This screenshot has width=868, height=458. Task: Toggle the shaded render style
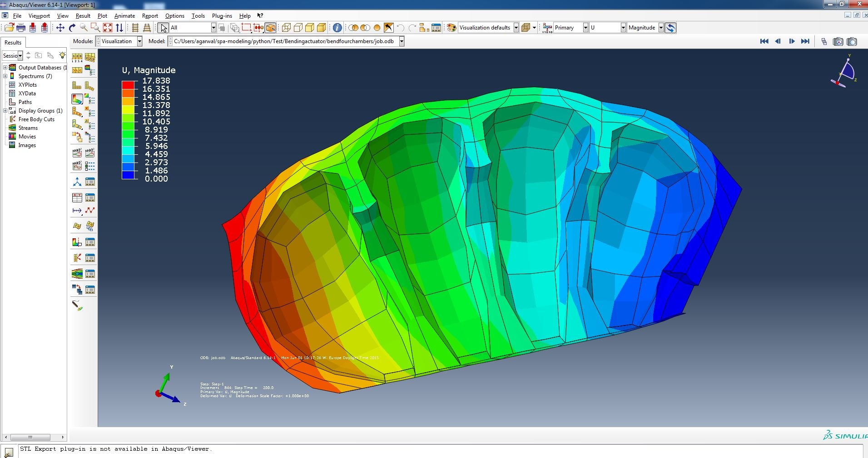[x=322, y=28]
